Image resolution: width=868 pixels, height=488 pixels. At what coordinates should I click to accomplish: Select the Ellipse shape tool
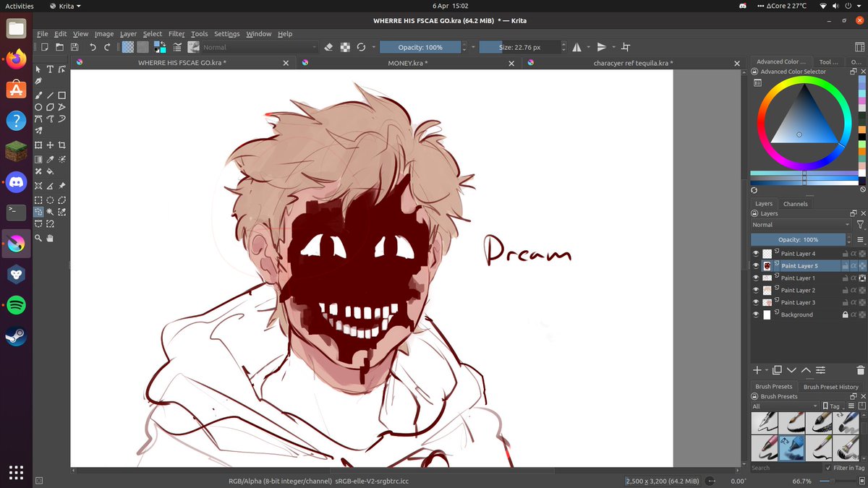pyautogui.click(x=38, y=107)
